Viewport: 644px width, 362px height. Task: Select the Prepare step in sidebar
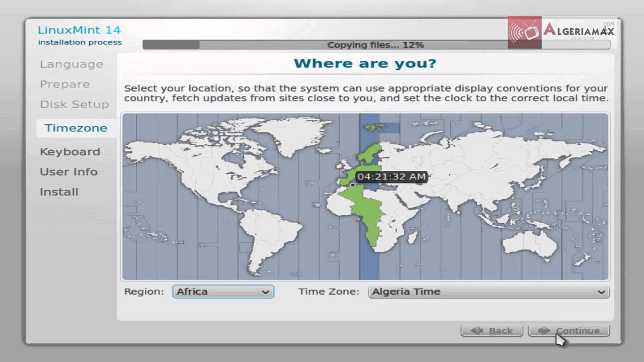tap(65, 84)
